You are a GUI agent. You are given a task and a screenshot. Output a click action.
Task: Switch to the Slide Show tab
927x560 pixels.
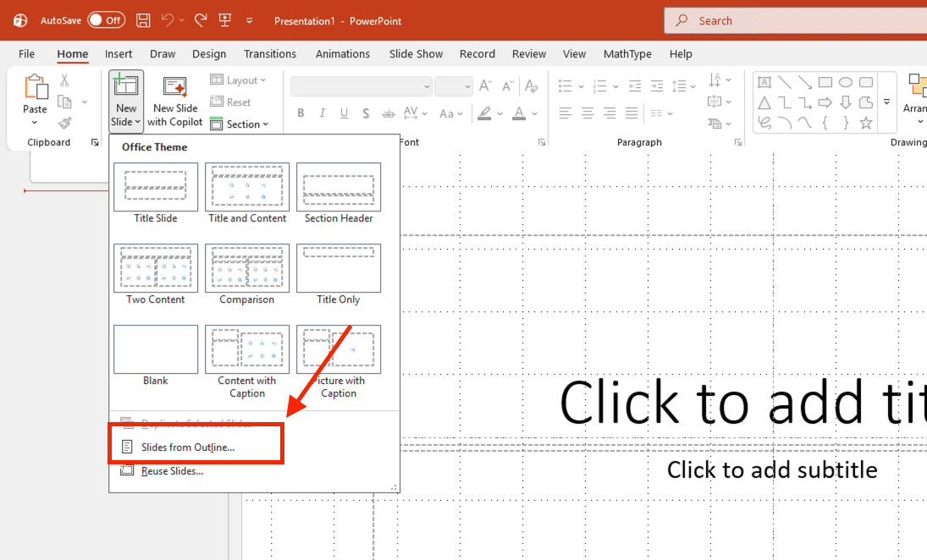click(x=416, y=54)
